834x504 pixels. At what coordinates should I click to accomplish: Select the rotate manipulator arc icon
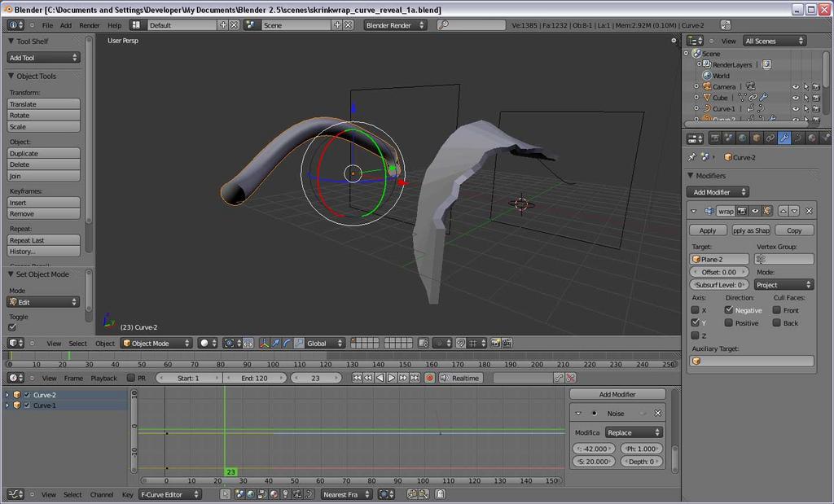click(288, 344)
